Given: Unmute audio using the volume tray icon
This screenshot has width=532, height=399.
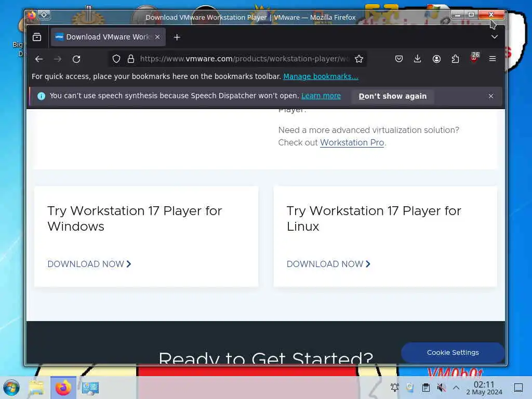Looking at the screenshot, I should point(441,388).
